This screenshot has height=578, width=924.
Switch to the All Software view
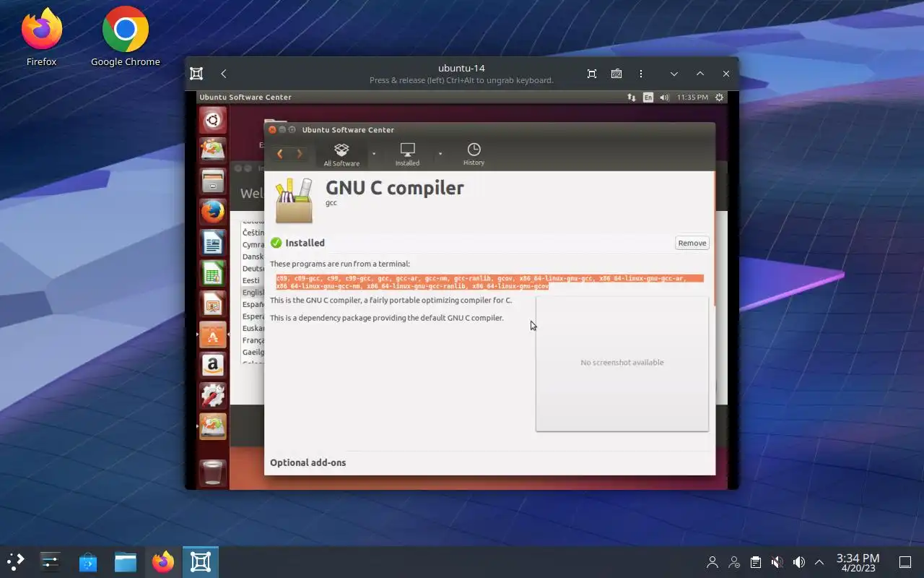[341, 154]
